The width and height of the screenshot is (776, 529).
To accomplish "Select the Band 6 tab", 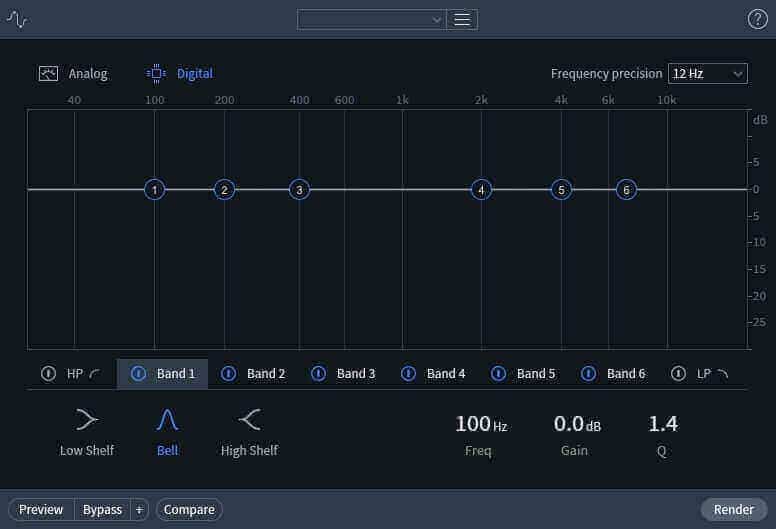I will 613,374.
